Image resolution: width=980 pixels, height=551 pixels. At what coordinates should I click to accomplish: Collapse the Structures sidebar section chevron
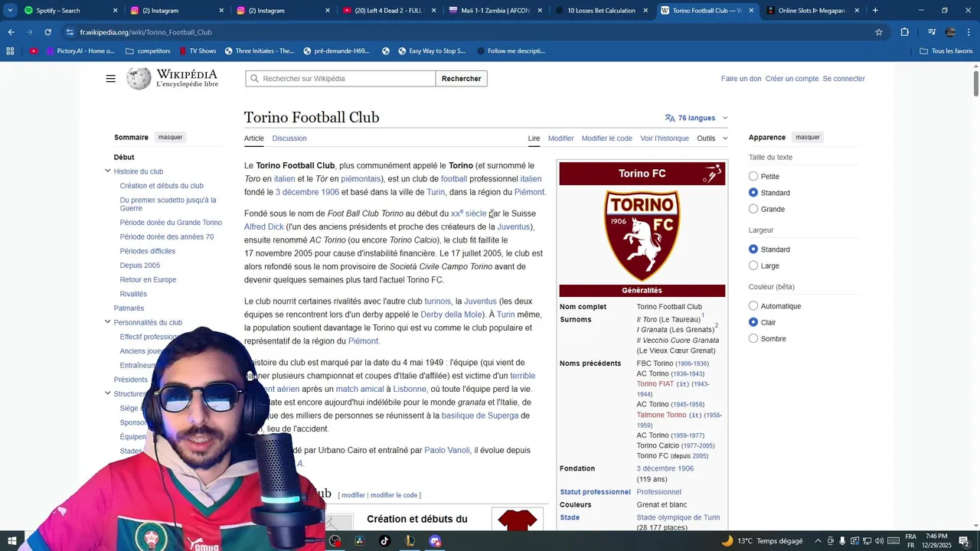[x=108, y=393]
